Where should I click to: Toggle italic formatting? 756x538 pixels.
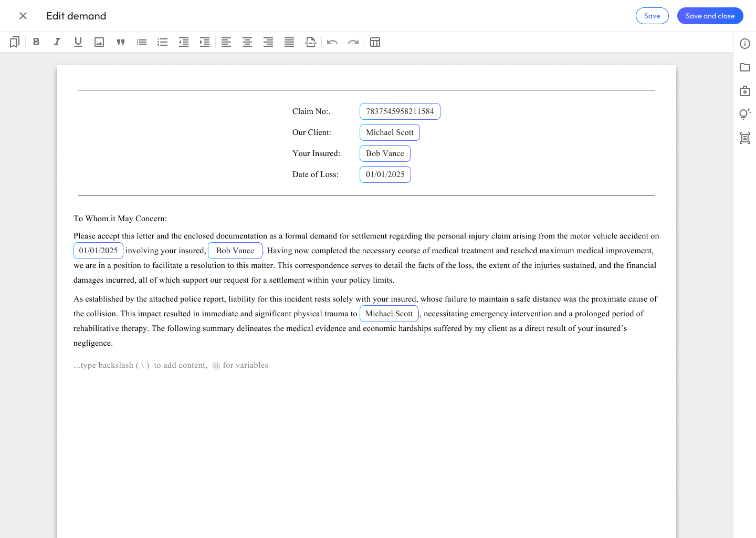tap(57, 42)
